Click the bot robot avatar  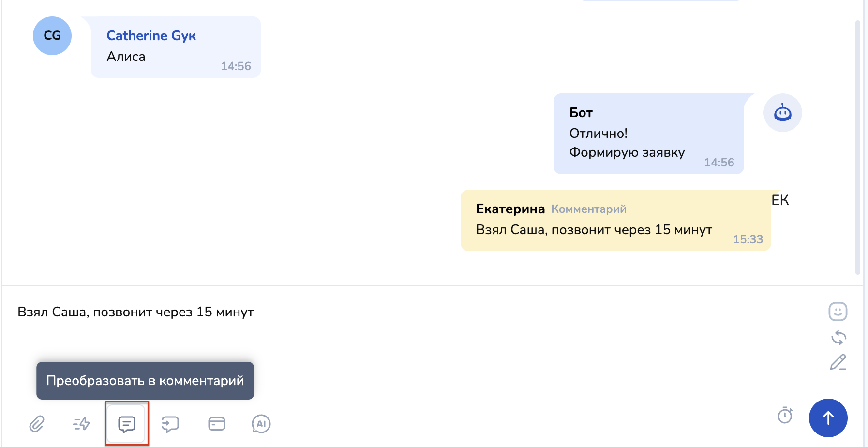782,113
